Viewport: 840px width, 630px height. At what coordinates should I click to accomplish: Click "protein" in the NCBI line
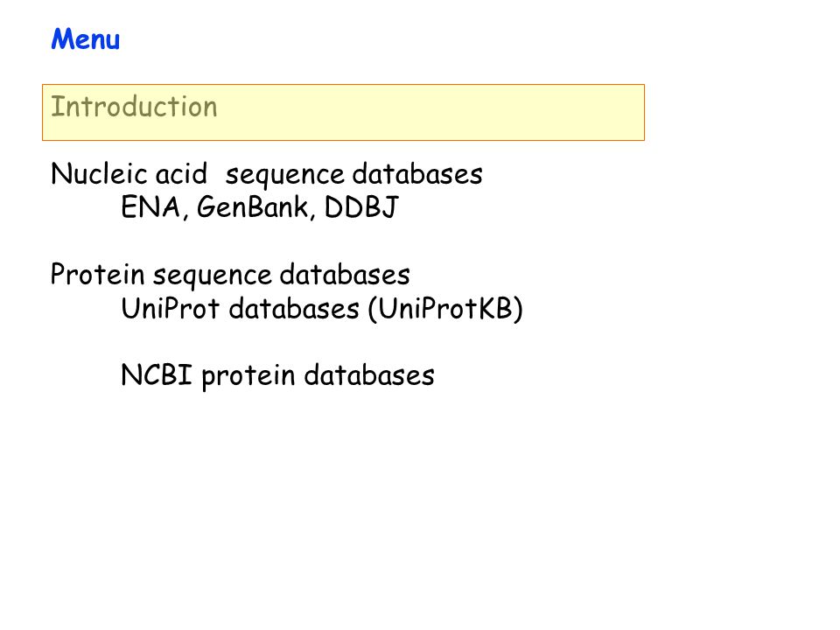pyautogui.click(x=248, y=376)
